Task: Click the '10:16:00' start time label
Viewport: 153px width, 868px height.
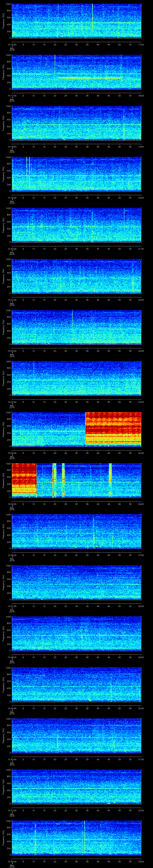Action: click(12, 44)
